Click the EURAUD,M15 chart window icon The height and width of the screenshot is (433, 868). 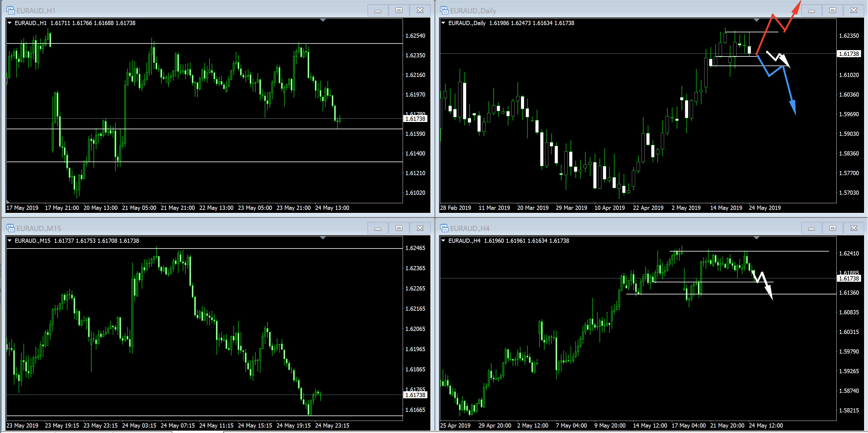click(x=11, y=228)
